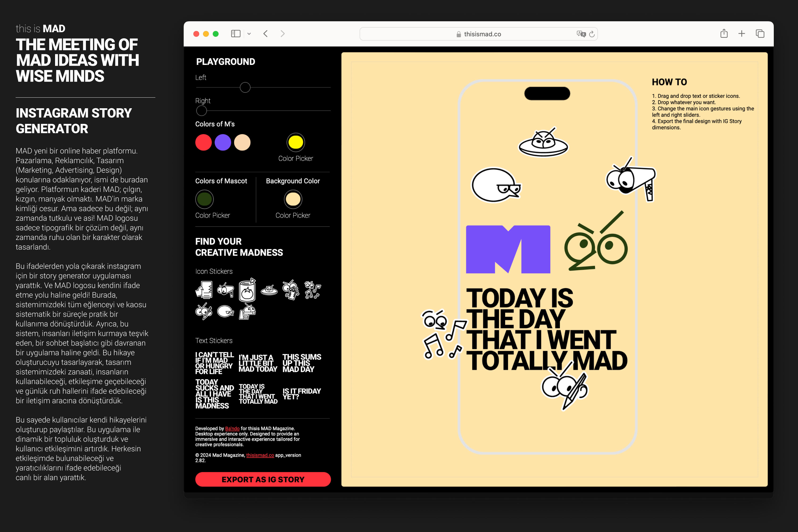Viewport: 798px width, 532px height.
Task: Select the popcorn eyes icon sticker
Action: (291, 290)
